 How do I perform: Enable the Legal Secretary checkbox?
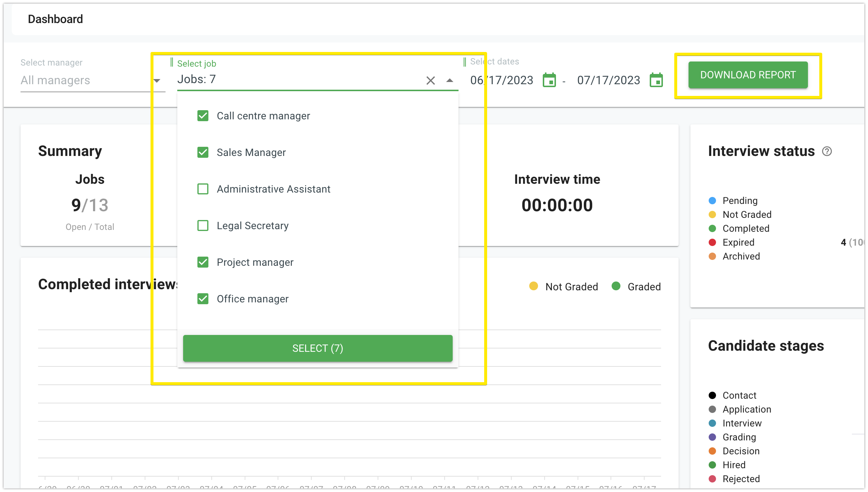203,225
